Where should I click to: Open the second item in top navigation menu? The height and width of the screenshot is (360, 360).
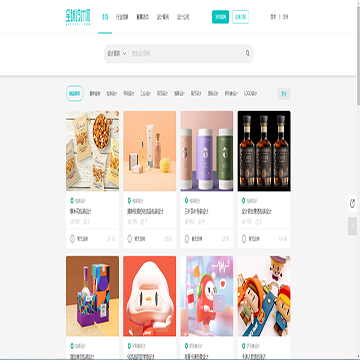pos(122,17)
